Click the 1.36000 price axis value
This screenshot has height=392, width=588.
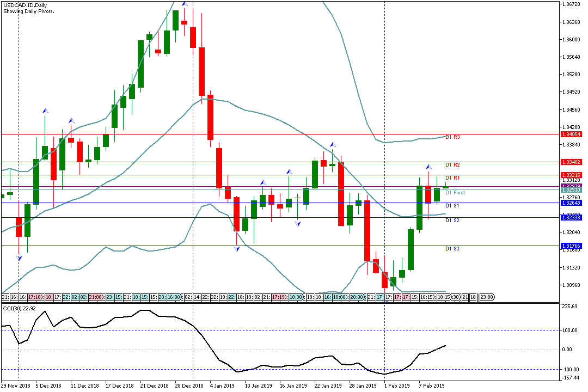click(571, 39)
